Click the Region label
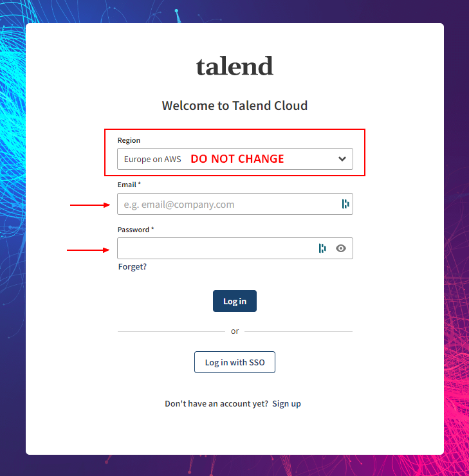This screenshot has width=469, height=476. (129, 140)
